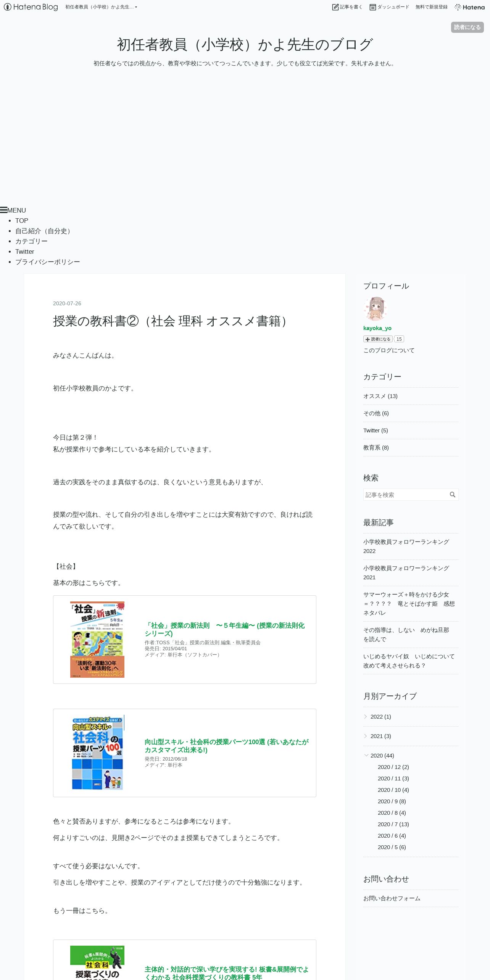This screenshot has height=980, width=490.
Task: Open 2020 / 6 (4) archive
Action: [392, 836]
